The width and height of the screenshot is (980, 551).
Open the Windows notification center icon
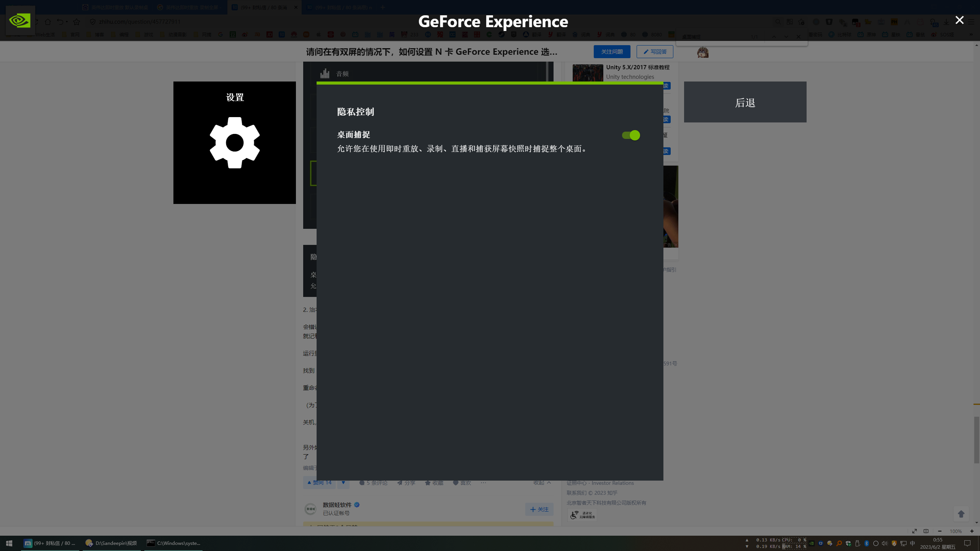pyautogui.click(x=967, y=543)
